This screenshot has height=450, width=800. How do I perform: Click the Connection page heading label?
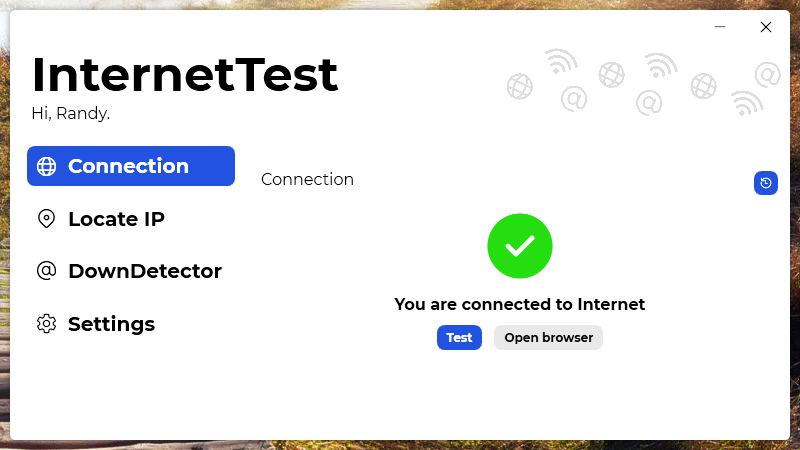click(307, 180)
